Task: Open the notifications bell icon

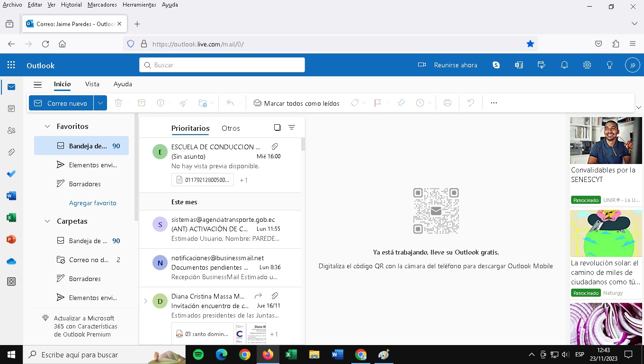Action: click(564, 65)
